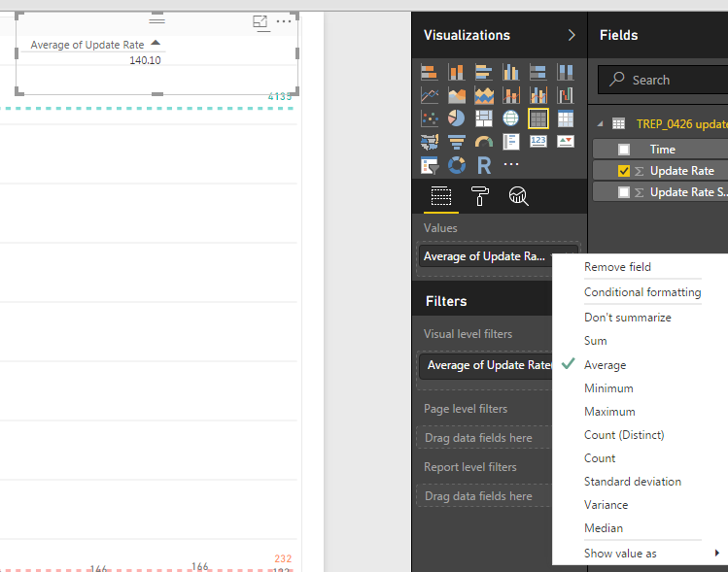Select the Multi-row card visualization
Screen dimensions: 728x572
click(x=510, y=142)
